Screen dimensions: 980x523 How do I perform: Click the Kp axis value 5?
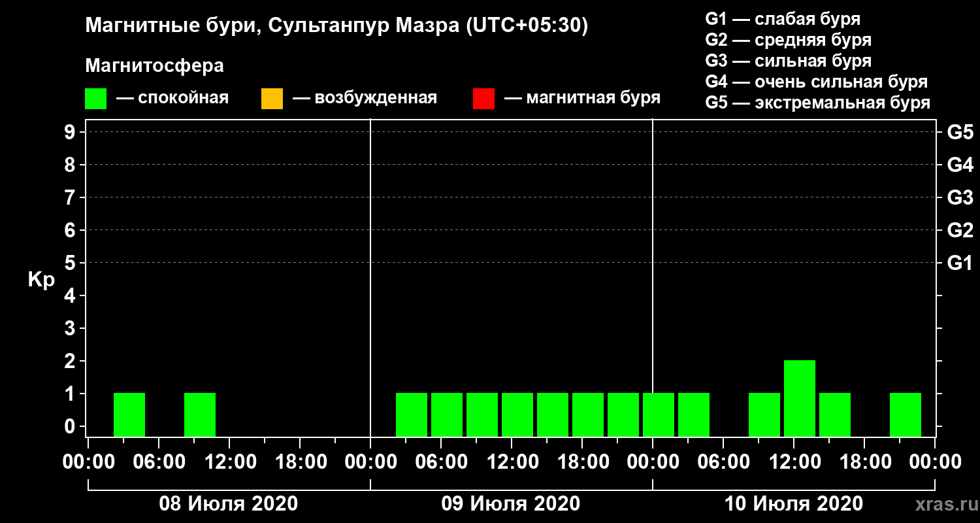click(x=71, y=263)
